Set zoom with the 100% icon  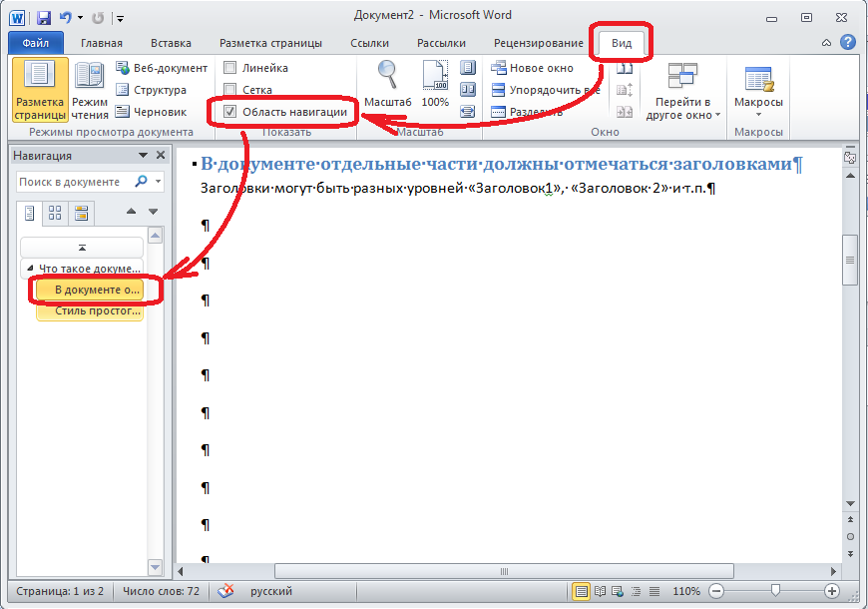click(435, 79)
